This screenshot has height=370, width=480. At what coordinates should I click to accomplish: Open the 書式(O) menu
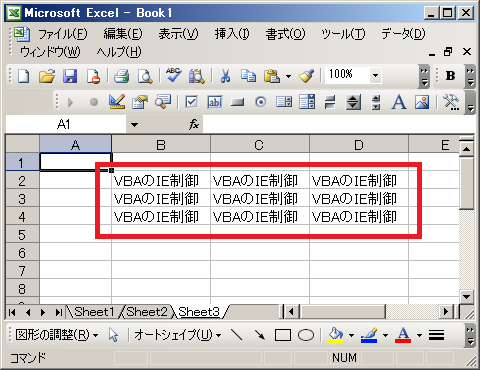285,34
